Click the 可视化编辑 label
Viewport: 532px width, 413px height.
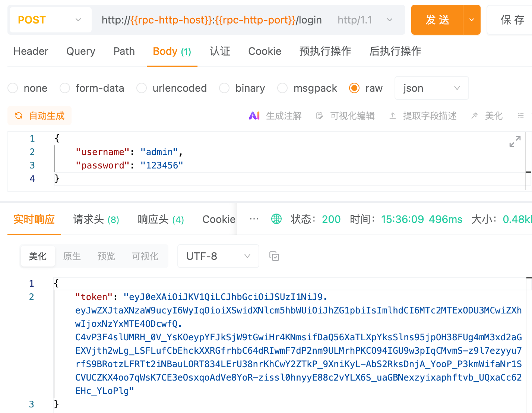[352, 116]
